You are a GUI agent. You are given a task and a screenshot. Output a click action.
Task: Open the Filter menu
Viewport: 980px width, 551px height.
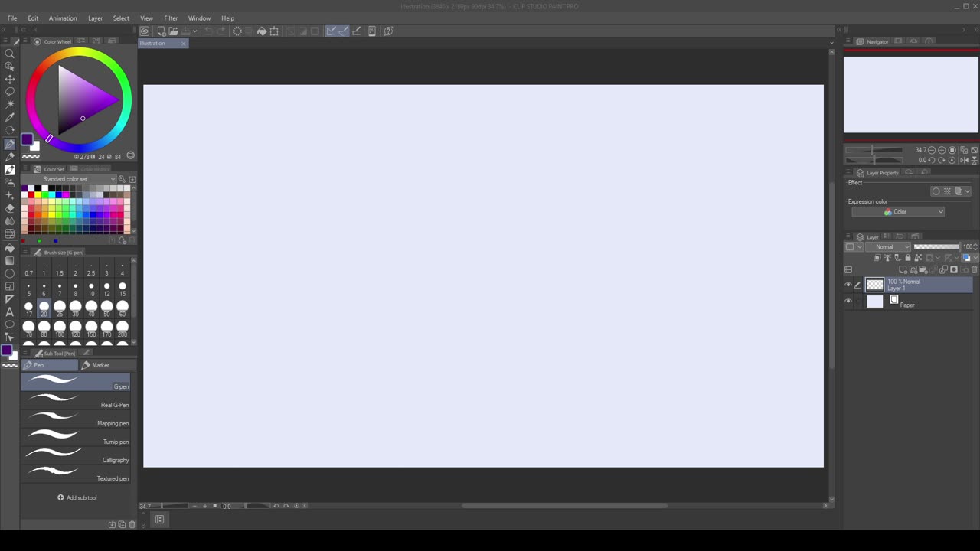[171, 18]
